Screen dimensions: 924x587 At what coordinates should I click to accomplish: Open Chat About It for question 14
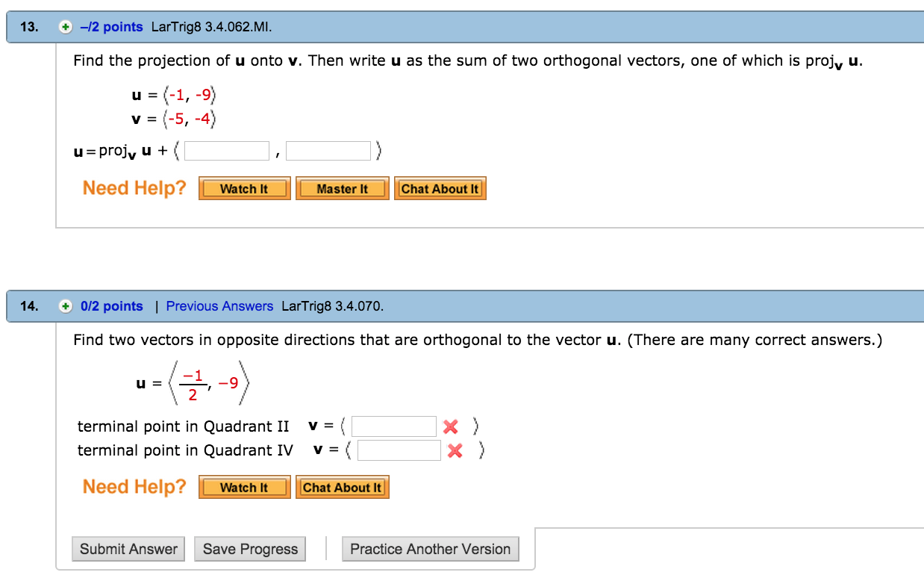[343, 487]
